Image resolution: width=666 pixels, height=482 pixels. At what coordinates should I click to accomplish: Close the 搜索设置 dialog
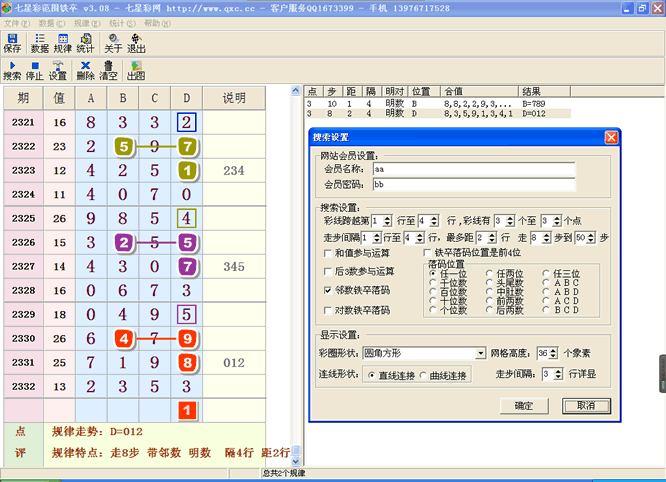pos(611,137)
